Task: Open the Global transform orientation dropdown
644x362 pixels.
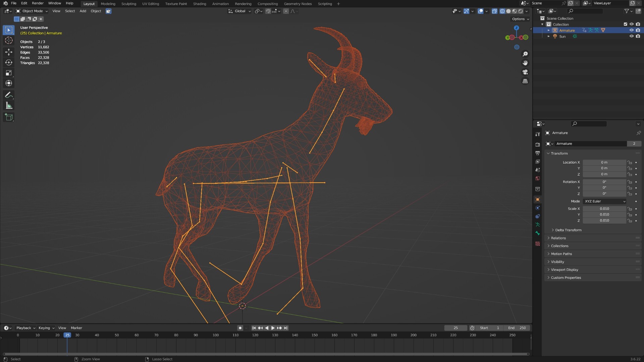Action: (239, 11)
